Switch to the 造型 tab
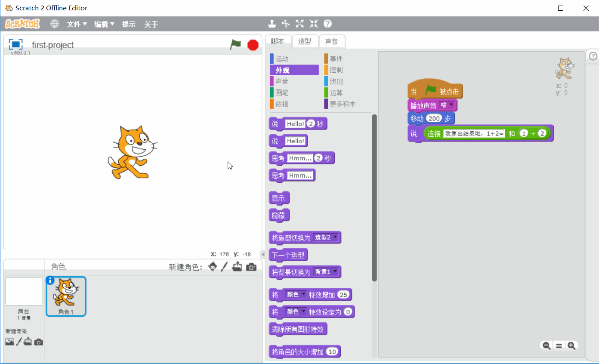 tap(305, 42)
